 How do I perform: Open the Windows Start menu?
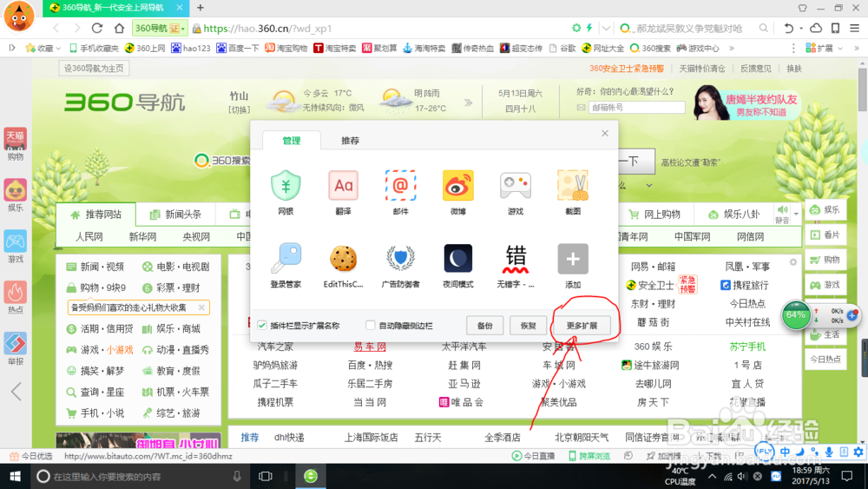tap(15, 476)
